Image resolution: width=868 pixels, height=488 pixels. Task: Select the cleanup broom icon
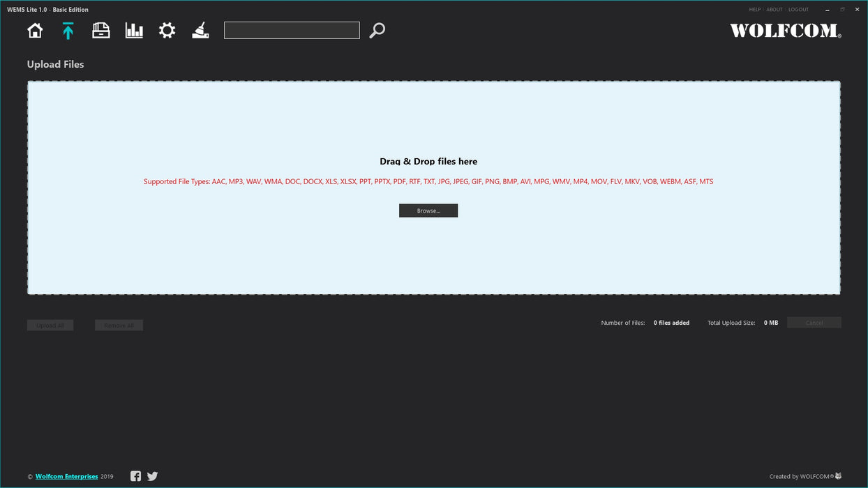200,31
